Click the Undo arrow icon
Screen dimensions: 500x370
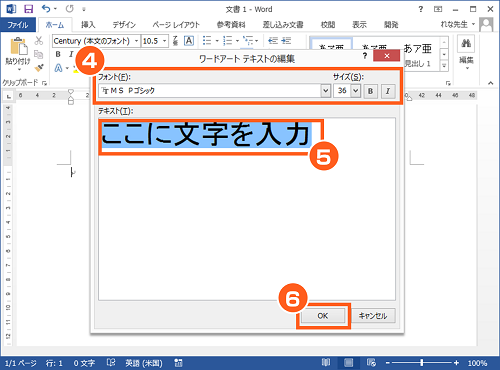[46, 9]
